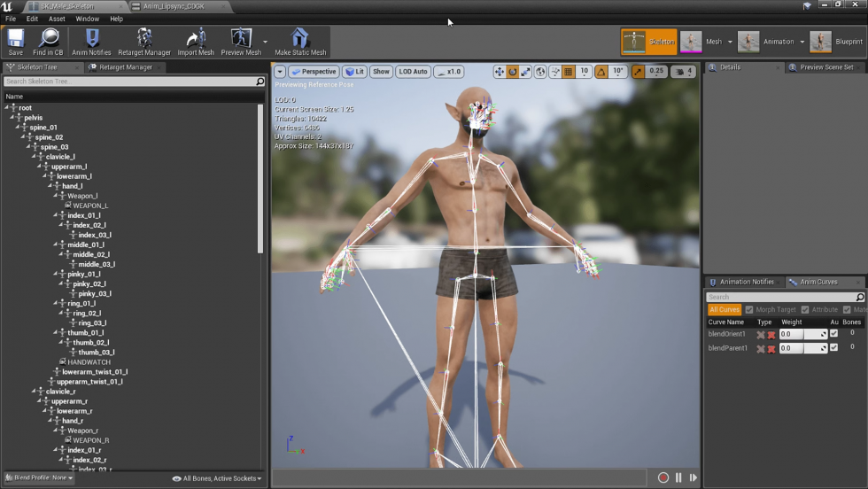The width and height of the screenshot is (868, 489).
Task: Click the LOD Auto button
Action: click(413, 72)
